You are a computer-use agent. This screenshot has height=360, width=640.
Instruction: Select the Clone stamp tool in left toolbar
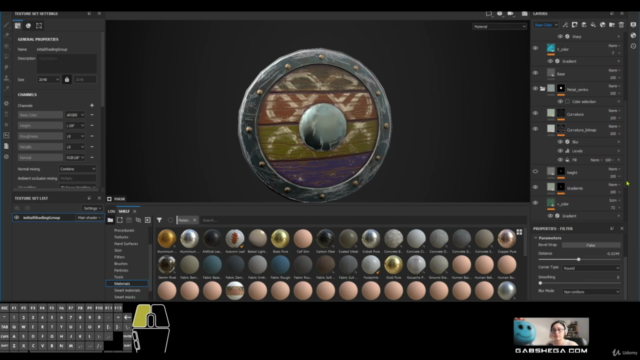6,78
